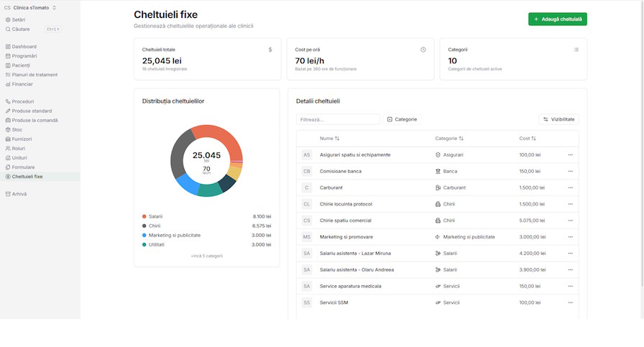This screenshot has height=347, width=644.
Task: Navigate to Pacienți in sidebar
Action: point(21,65)
